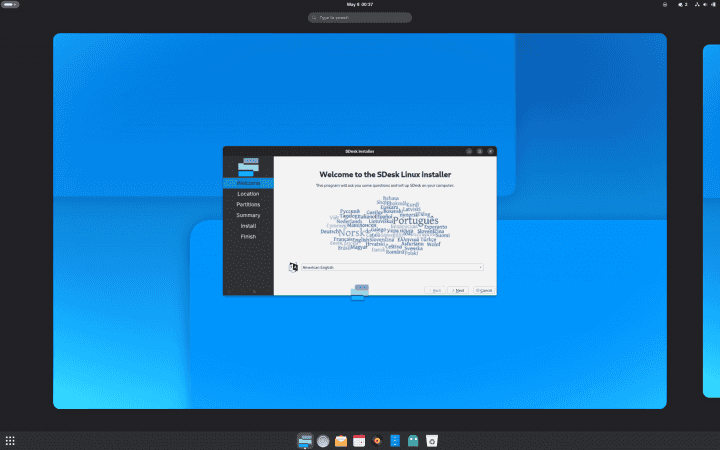720x450 pixels.
Task: Click the workspace pill in top-left corner
Action: [10, 5]
